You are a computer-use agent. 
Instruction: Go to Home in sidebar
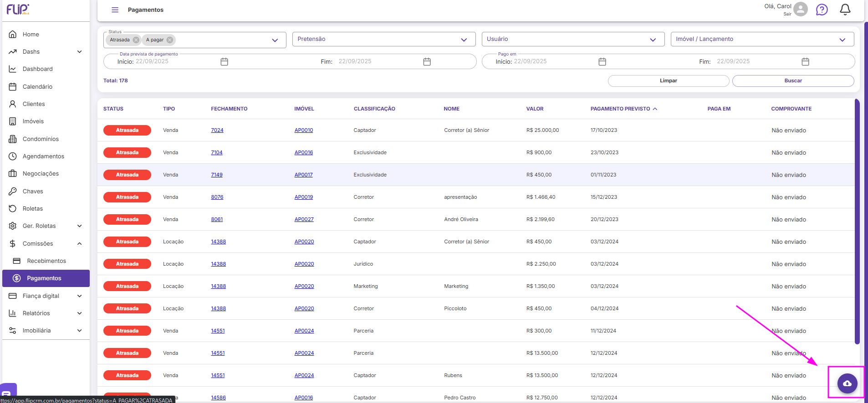[46, 35]
